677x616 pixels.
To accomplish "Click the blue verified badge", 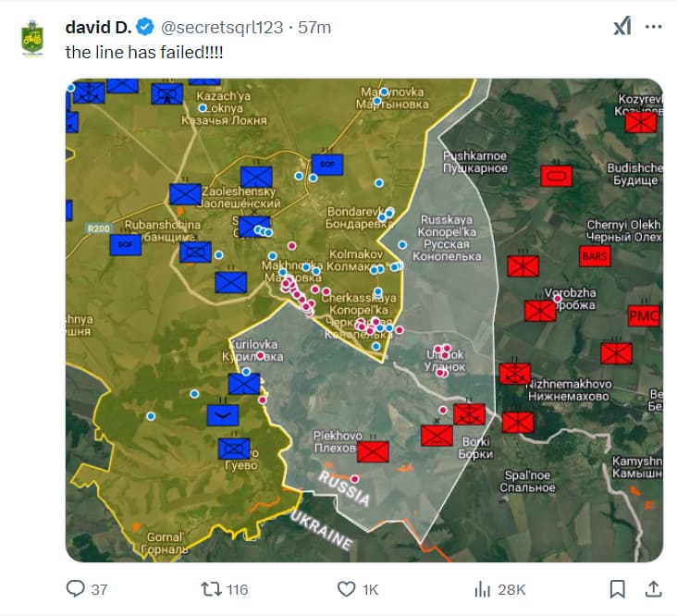I will 145,27.
